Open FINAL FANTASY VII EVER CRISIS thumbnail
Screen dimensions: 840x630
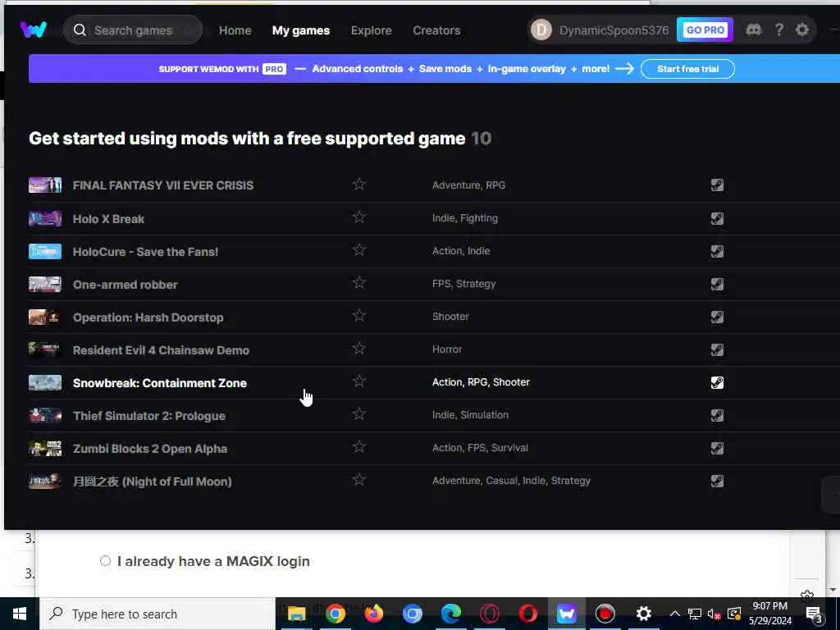point(45,185)
